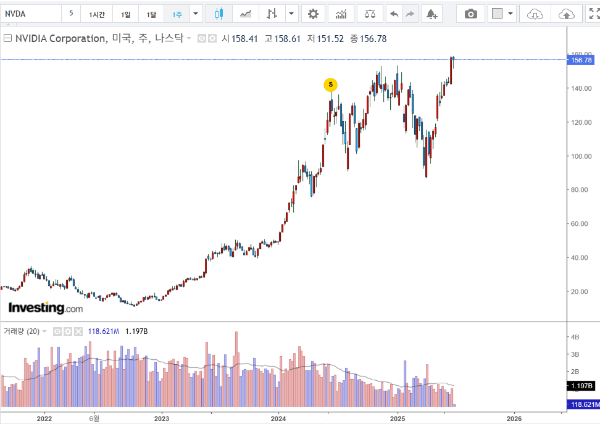600x424 pixels.
Task: Load chart layout from cloud
Action: (535, 14)
